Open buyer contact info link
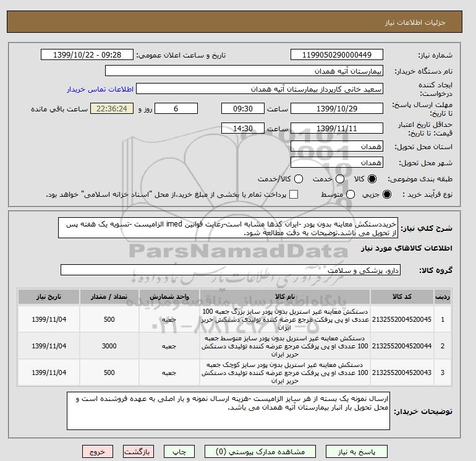The width and height of the screenshot is (476, 461). 100,89
